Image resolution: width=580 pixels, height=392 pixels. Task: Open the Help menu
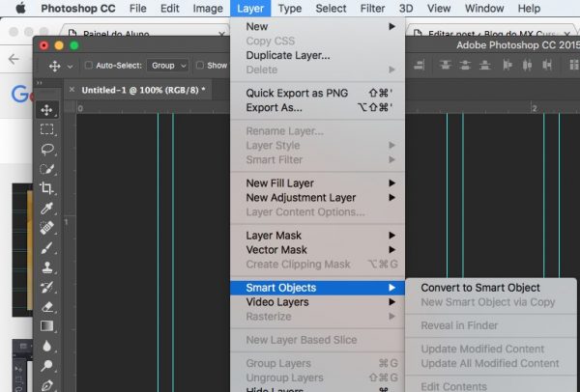click(x=529, y=8)
